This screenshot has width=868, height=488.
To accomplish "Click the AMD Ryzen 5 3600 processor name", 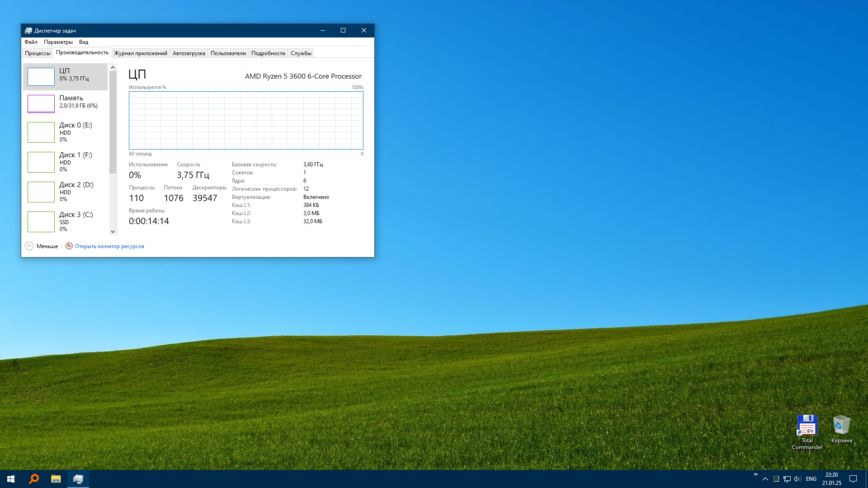I will 303,76.
